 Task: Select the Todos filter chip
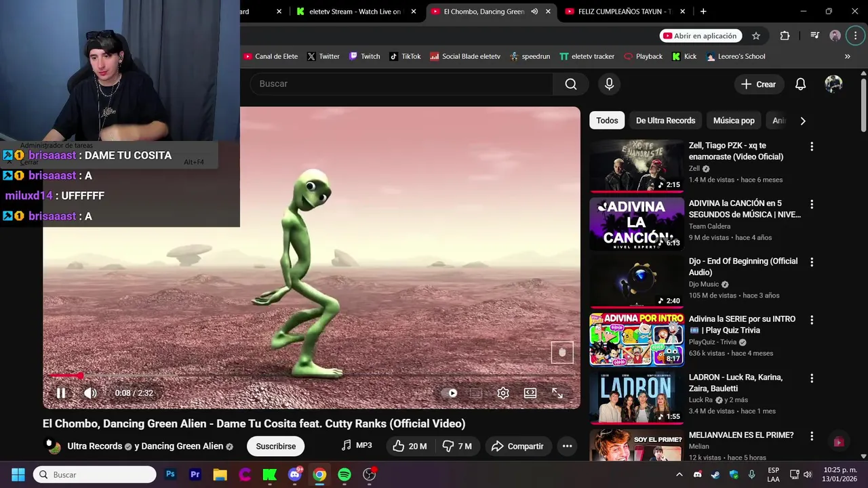(x=607, y=121)
